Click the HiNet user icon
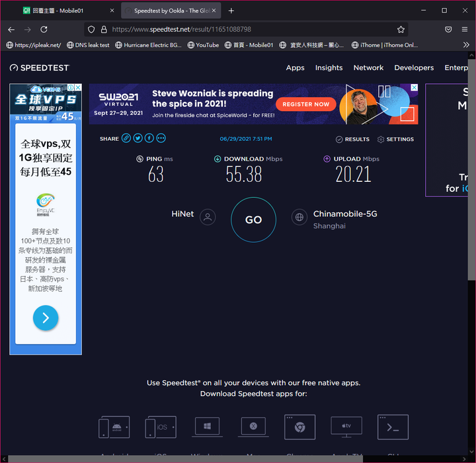 click(208, 217)
